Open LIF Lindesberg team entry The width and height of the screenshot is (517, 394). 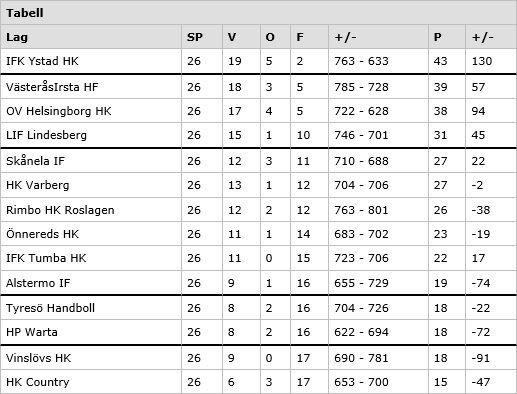click(x=46, y=135)
